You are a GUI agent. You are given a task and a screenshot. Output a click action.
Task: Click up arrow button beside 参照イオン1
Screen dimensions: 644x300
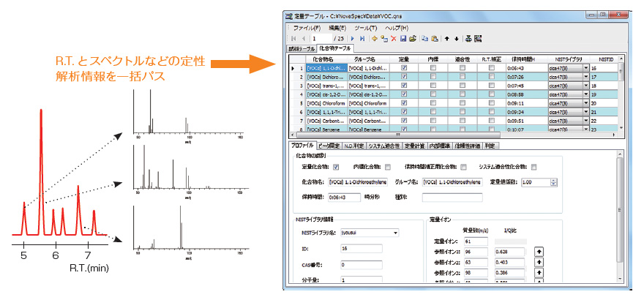click(x=539, y=251)
